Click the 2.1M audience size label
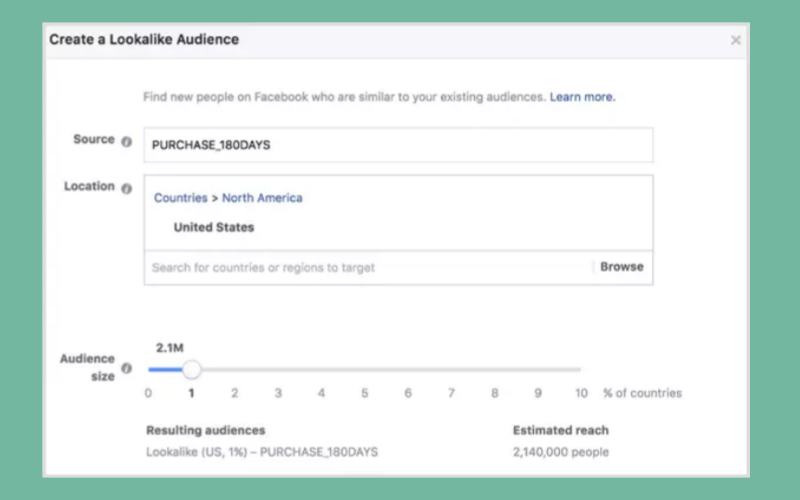 [x=170, y=348]
